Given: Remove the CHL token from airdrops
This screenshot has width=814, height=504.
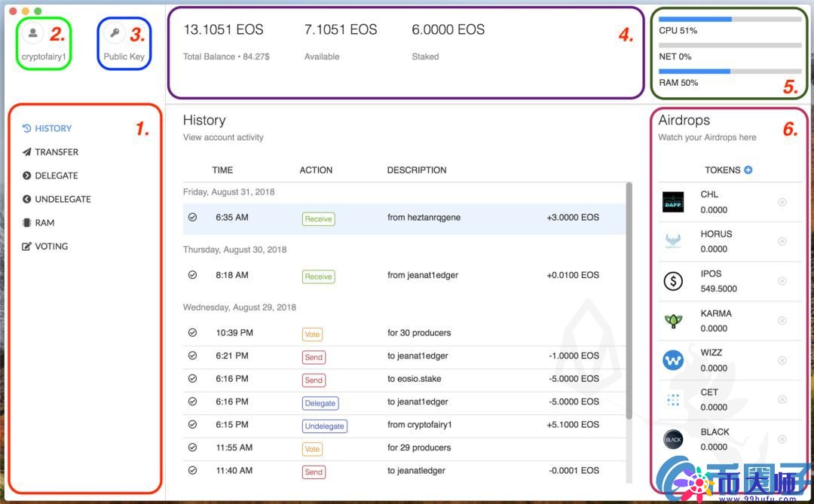Looking at the screenshot, I should coord(782,202).
